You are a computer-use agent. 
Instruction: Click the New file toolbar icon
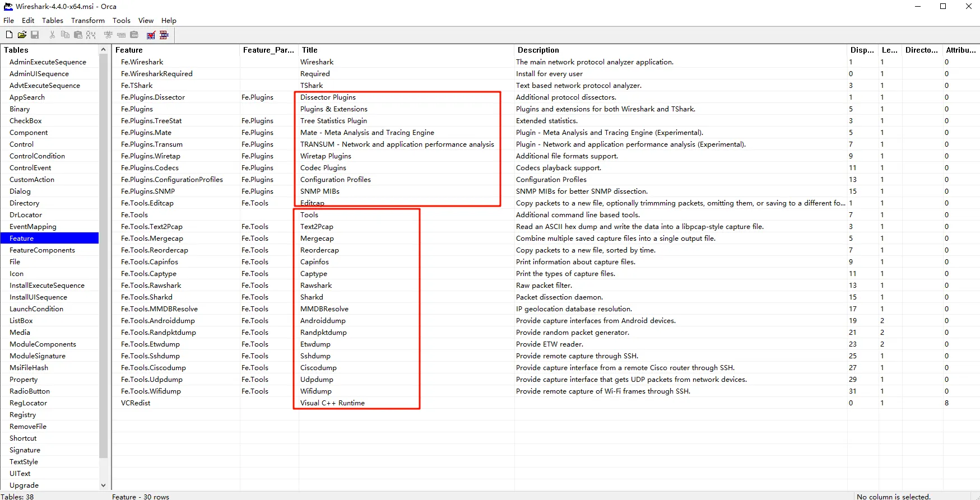[x=10, y=35]
